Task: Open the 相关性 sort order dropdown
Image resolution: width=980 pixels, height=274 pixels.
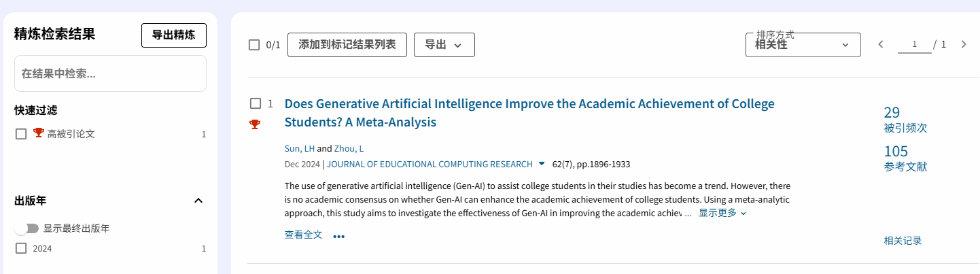Action: pos(803,45)
